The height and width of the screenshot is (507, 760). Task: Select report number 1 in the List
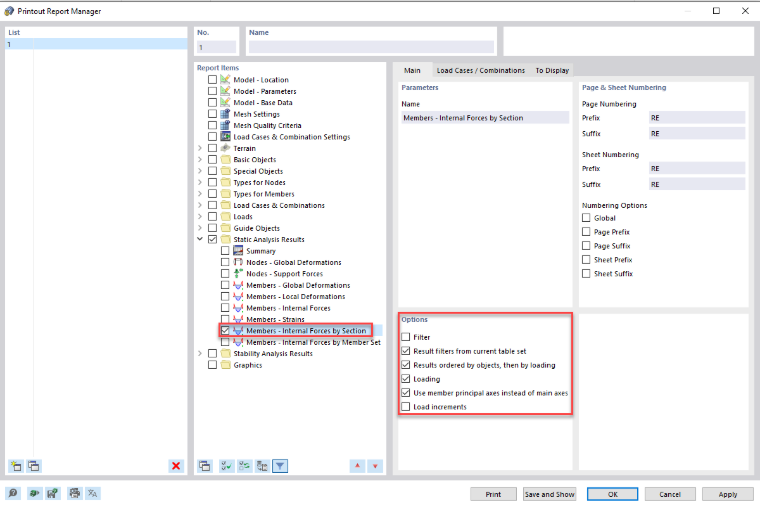point(96,44)
